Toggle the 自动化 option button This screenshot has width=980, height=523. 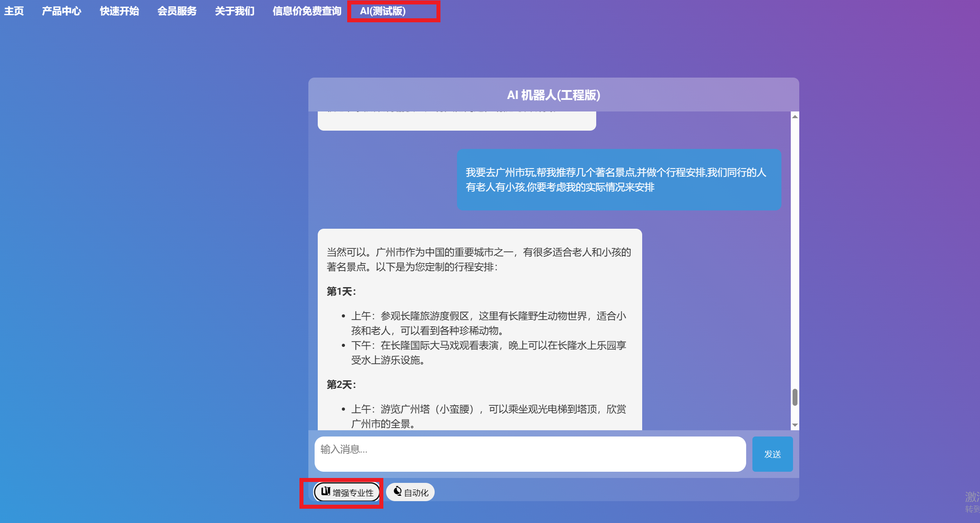tap(411, 492)
